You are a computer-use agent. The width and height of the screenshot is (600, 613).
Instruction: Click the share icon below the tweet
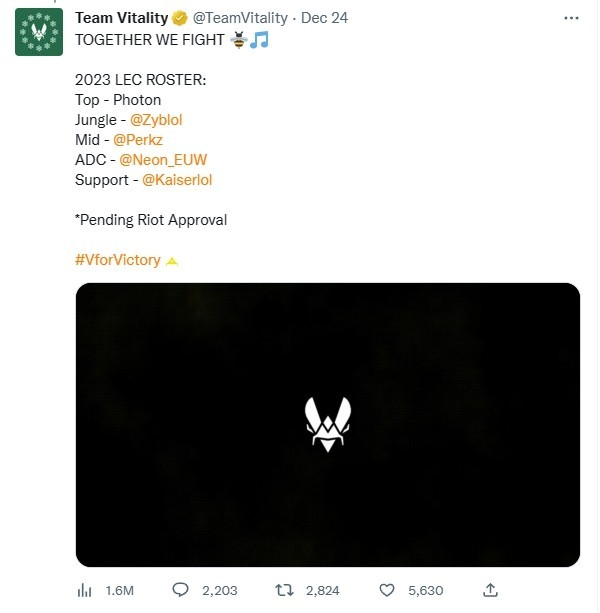tap(490, 589)
